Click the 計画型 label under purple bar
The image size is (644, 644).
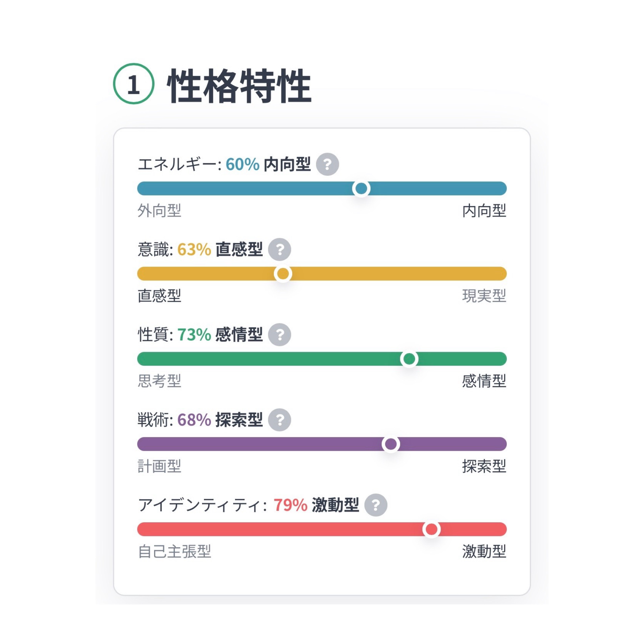159,466
